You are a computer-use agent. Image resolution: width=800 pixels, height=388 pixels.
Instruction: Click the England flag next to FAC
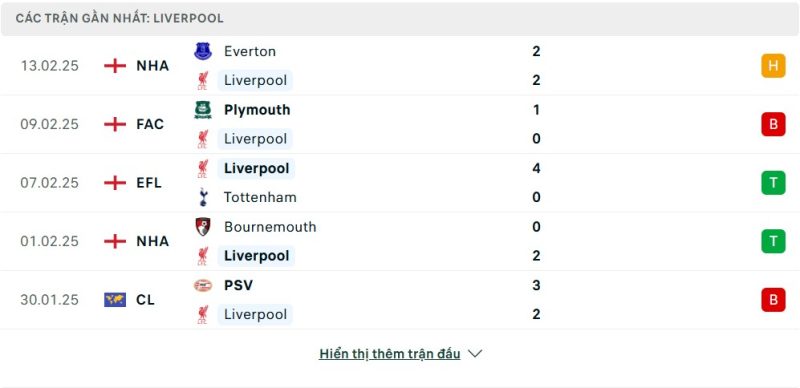[115, 125]
